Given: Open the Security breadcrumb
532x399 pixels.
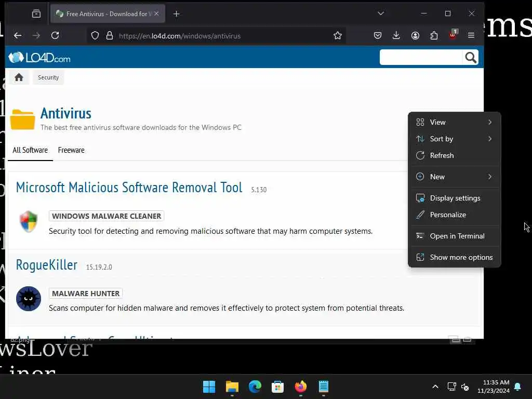Looking at the screenshot, I should tap(48, 77).
